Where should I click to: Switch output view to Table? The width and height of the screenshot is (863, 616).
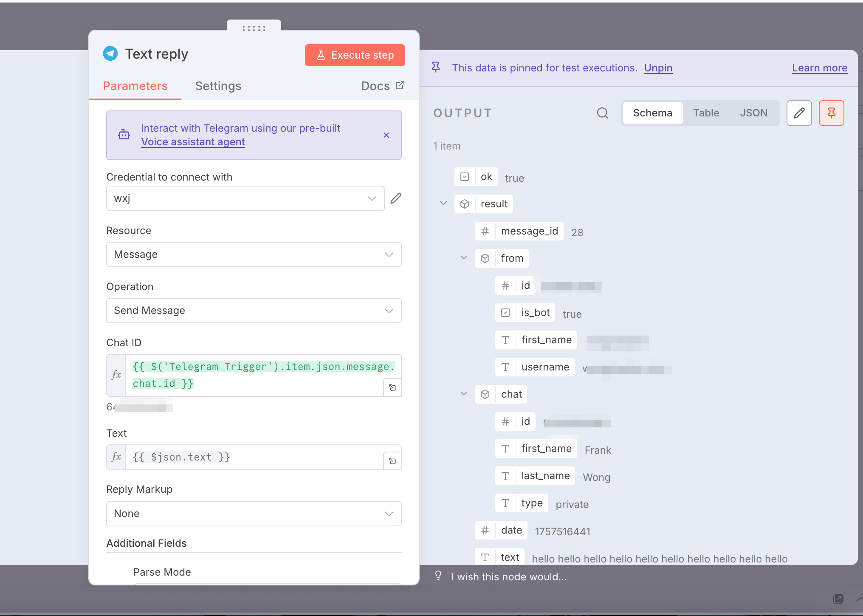706,113
